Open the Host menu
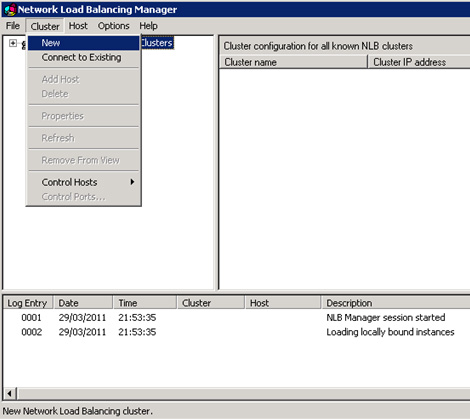 coord(78,26)
